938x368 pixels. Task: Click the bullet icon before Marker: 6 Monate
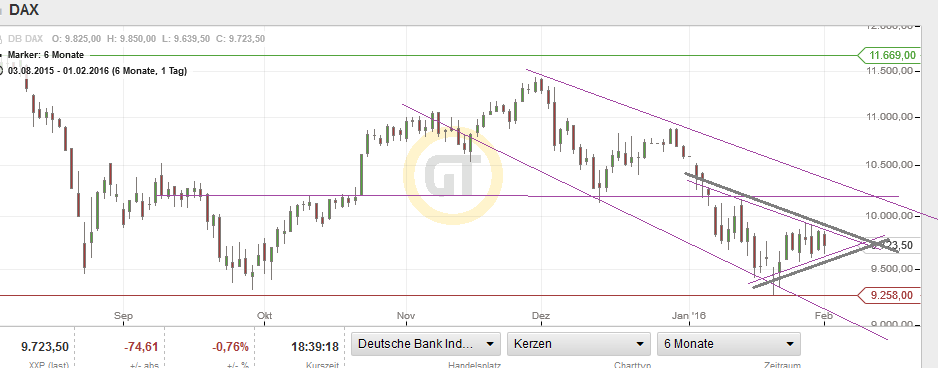coord(2,55)
